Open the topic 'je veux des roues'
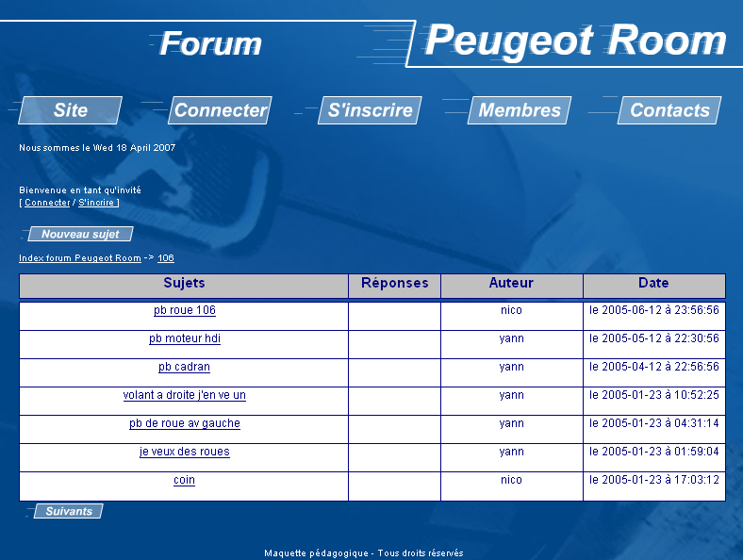Screen dimensions: 743x560 (184, 452)
